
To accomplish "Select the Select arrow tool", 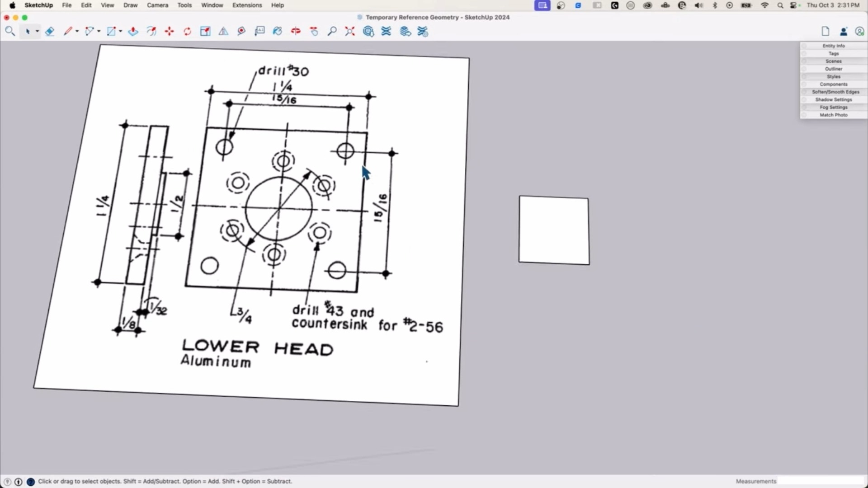I will [x=28, y=31].
